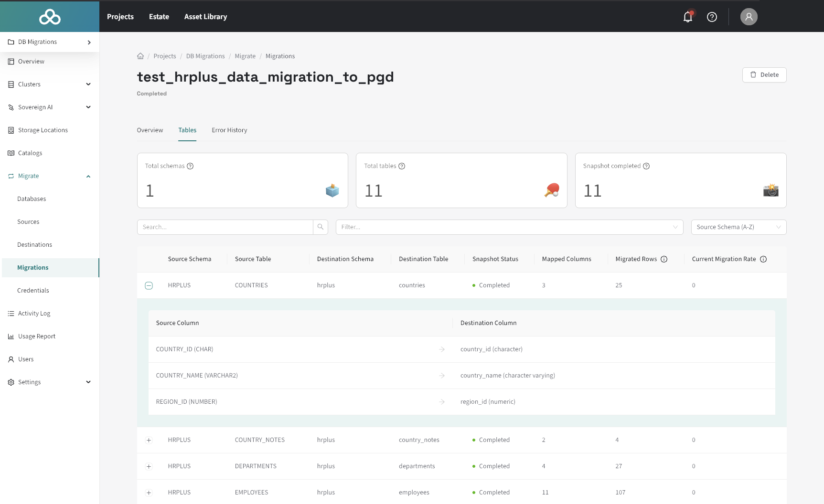
Task: Switch to the Error History tab
Action: [x=229, y=130]
